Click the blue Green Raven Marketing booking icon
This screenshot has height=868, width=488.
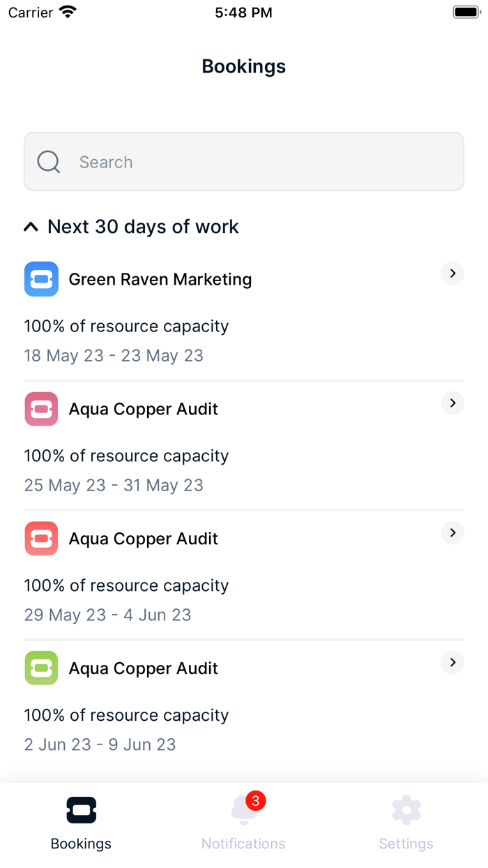[x=41, y=279]
